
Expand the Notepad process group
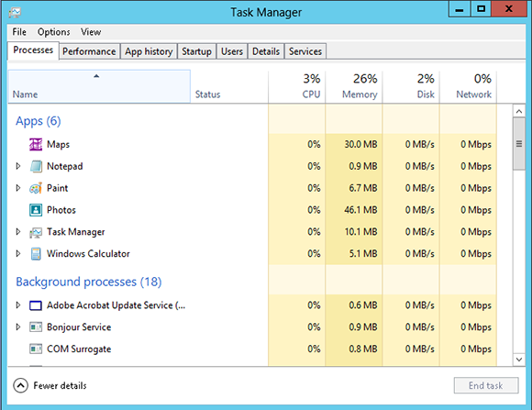point(18,166)
